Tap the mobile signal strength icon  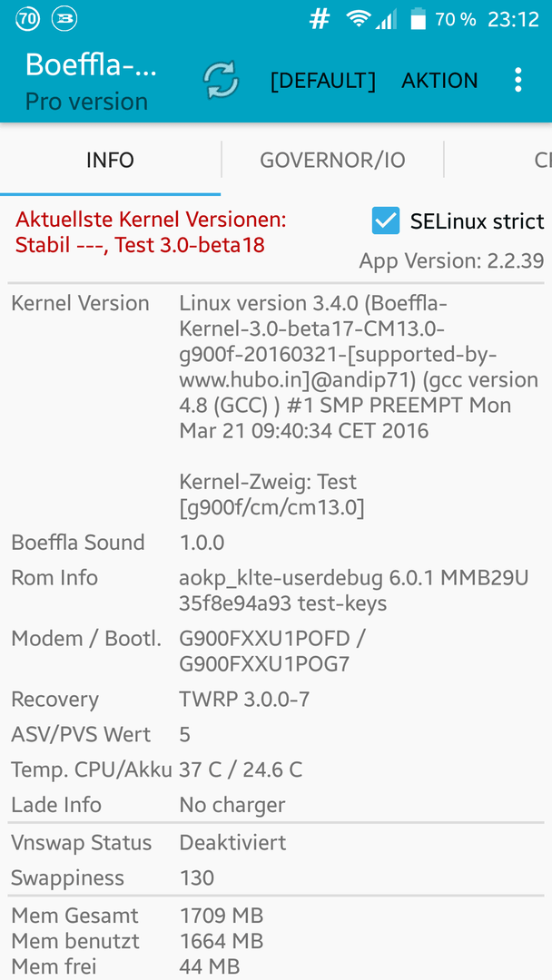(386, 20)
